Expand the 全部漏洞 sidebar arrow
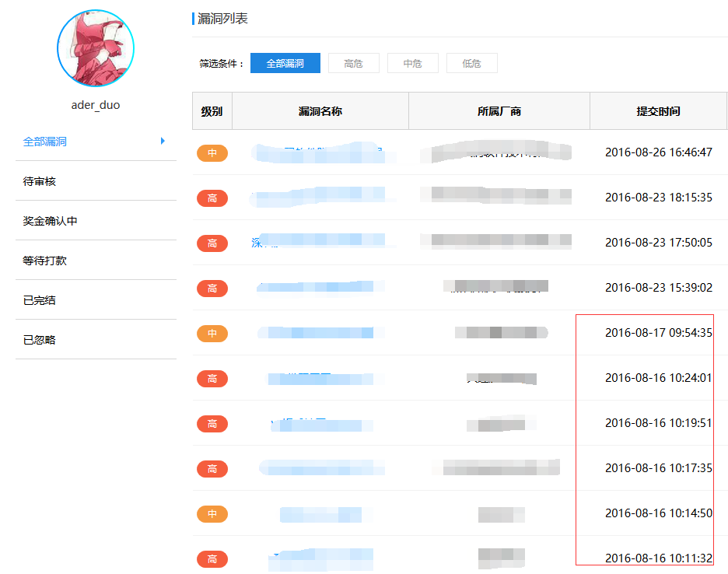The image size is (728, 574). point(162,141)
